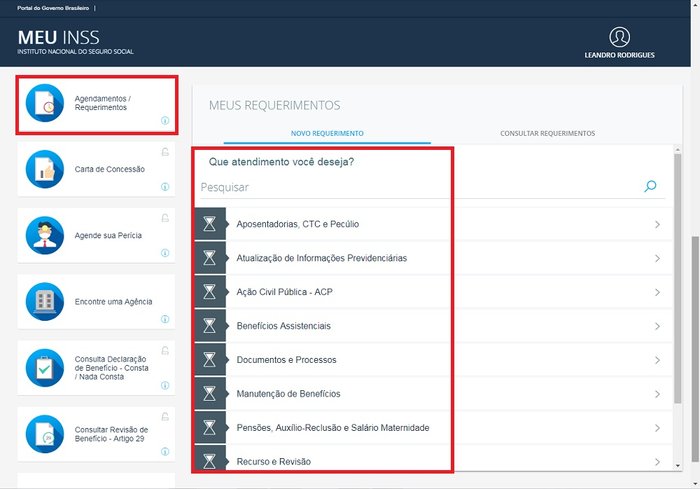The height and width of the screenshot is (489, 700).
Task: Select Pensões, Auxílio-Reclusão e Salário Maternidade text
Action: point(333,427)
